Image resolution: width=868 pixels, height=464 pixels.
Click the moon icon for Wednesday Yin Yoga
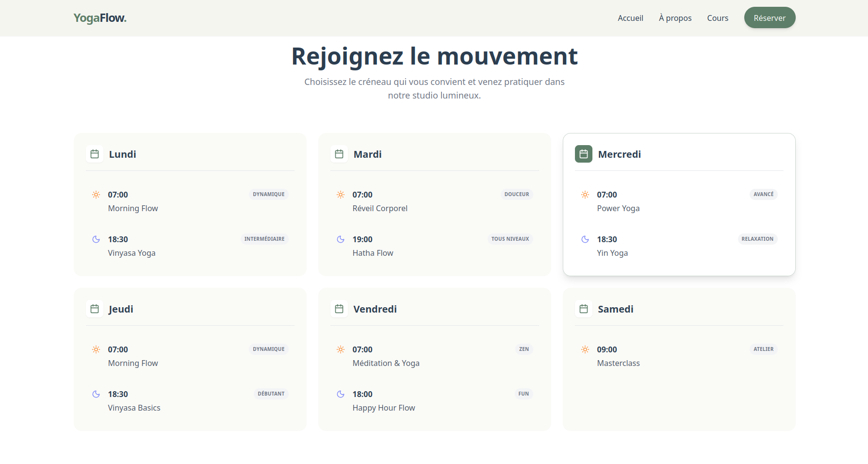[585, 240]
